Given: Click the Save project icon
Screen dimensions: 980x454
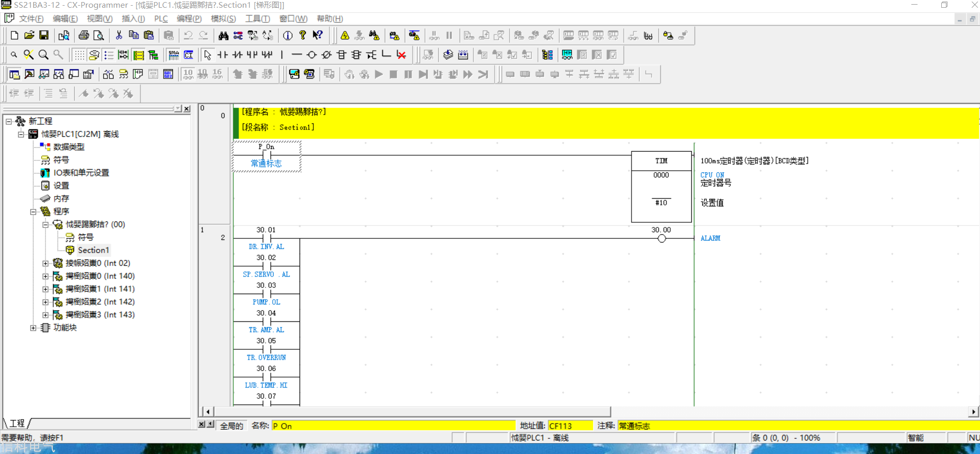Looking at the screenshot, I should coord(44,36).
